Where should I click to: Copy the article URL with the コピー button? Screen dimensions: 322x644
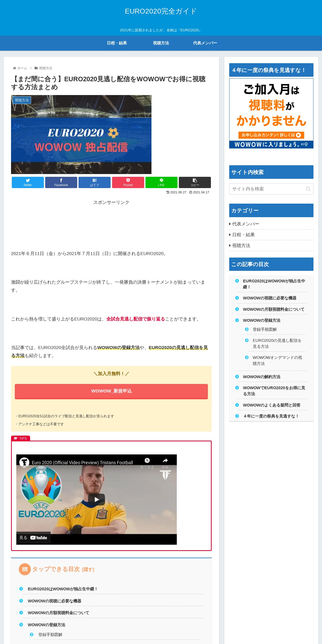(195, 182)
